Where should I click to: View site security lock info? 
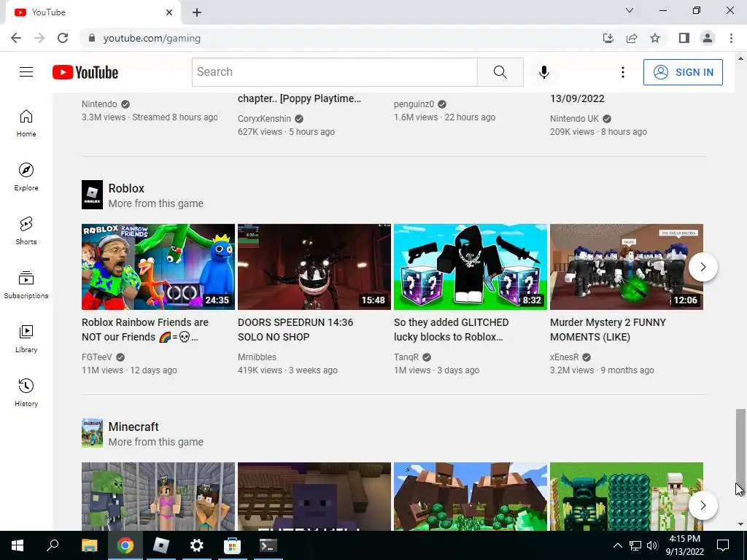click(x=92, y=38)
